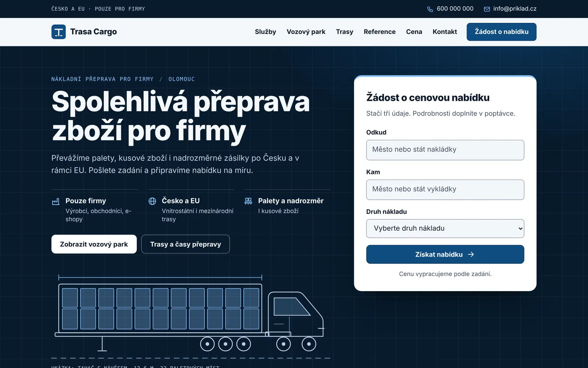Click the envelope icon next to the email
Viewport: 588px width, 368px height.
click(487, 9)
